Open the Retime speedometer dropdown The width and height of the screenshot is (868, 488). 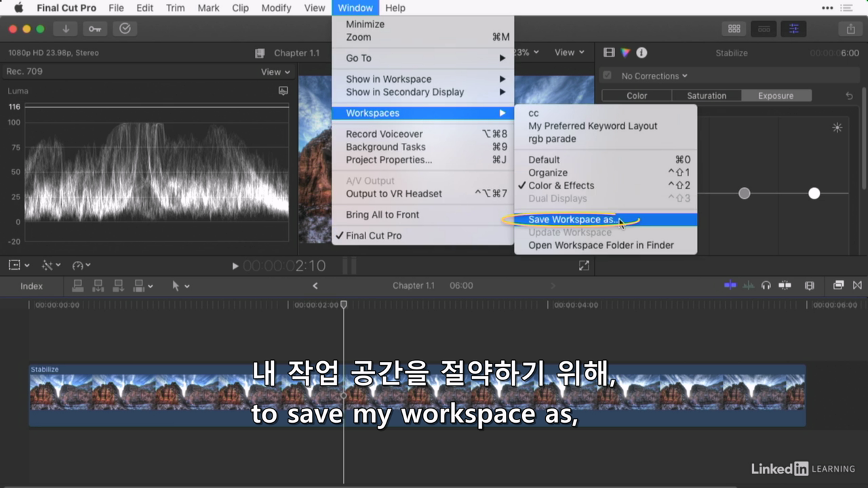(81, 266)
